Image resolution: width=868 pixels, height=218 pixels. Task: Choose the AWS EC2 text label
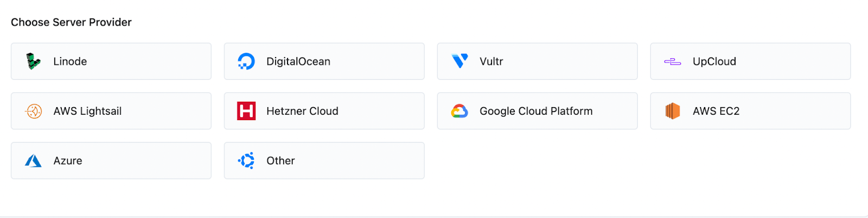pyautogui.click(x=716, y=111)
